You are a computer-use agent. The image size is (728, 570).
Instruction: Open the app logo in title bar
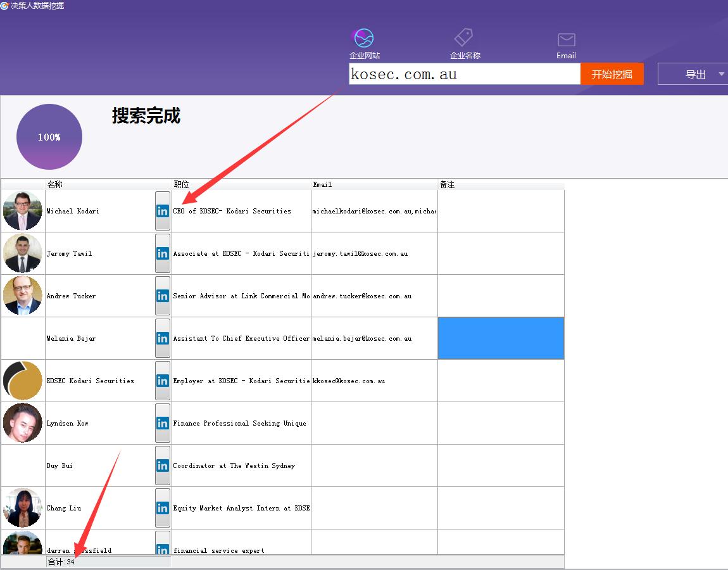[4, 6]
